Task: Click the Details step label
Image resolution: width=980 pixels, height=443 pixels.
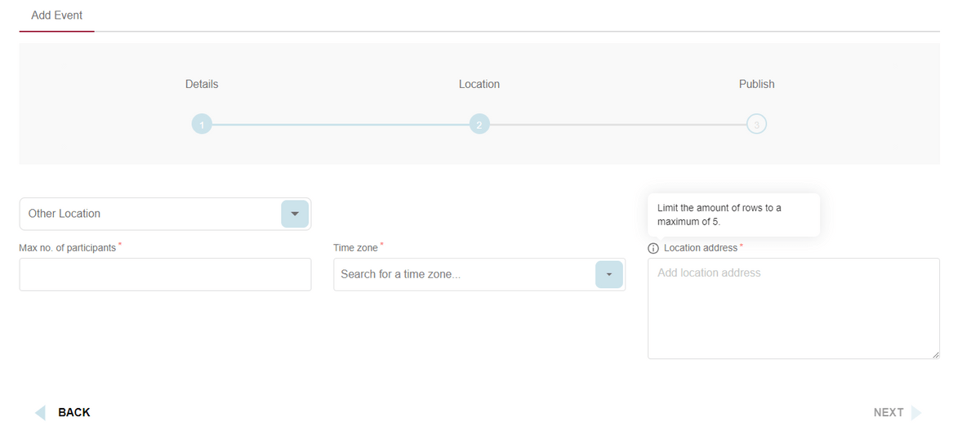Action: [202, 84]
